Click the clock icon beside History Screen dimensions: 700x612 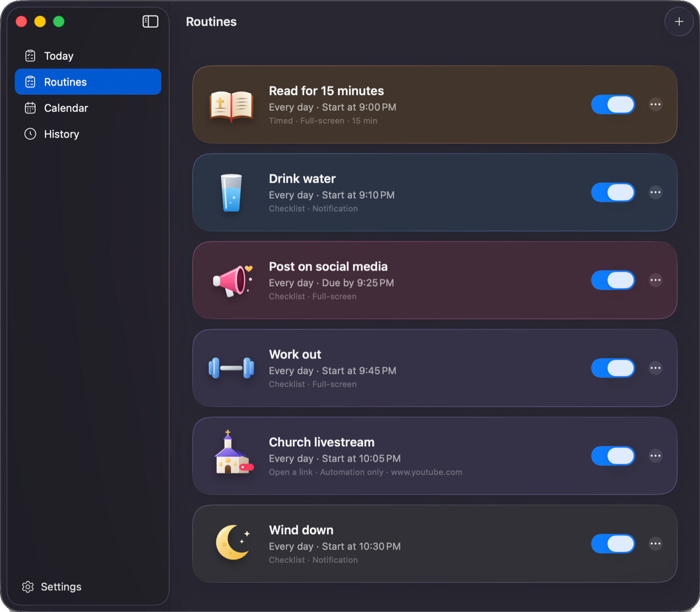pos(30,134)
